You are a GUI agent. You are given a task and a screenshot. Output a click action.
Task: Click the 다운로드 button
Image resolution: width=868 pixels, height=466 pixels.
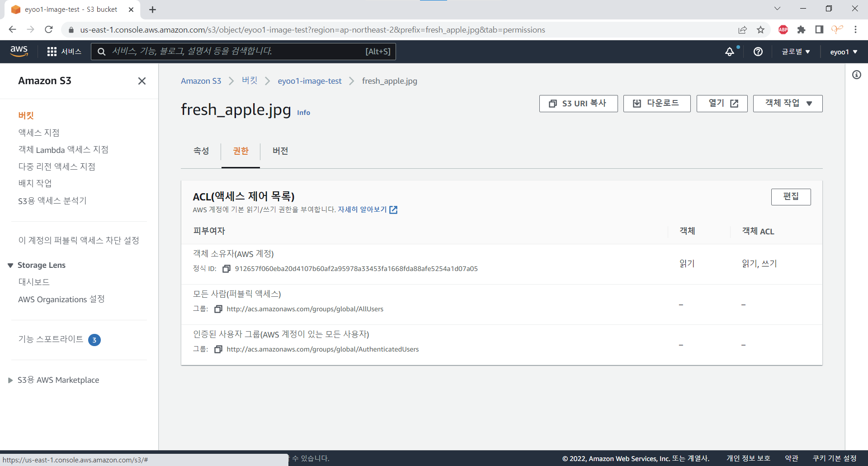coord(657,104)
